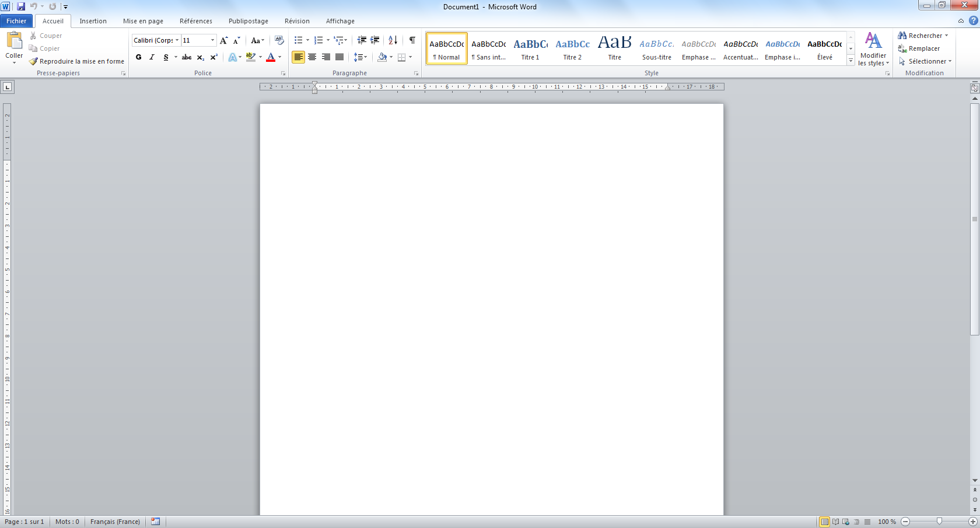Open the Mise en page tab
Screen dimensions: 980x528
click(143, 21)
